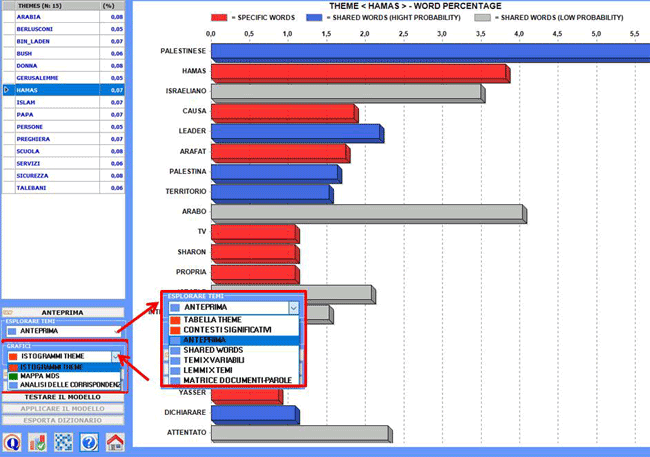
Task: Select the BERLUSCONI theme row
Action: [63, 29]
